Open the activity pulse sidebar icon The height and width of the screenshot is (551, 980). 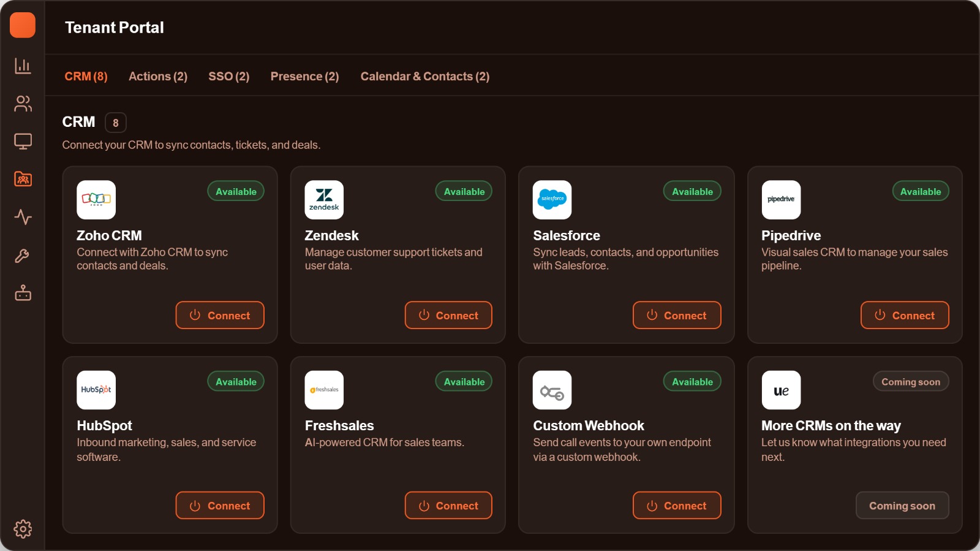pyautogui.click(x=23, y=217)
